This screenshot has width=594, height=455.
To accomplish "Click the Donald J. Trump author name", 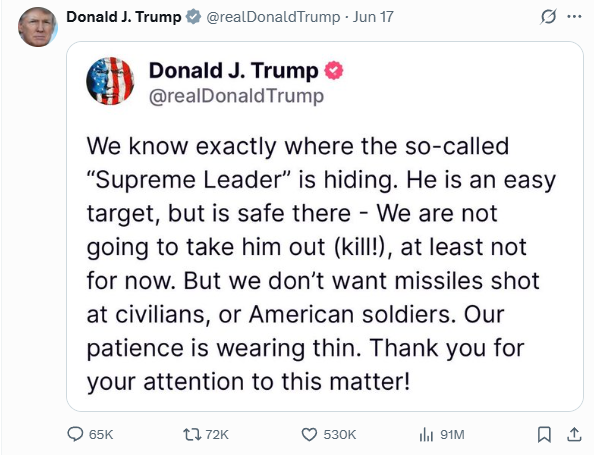I will [x=123, y=17].
